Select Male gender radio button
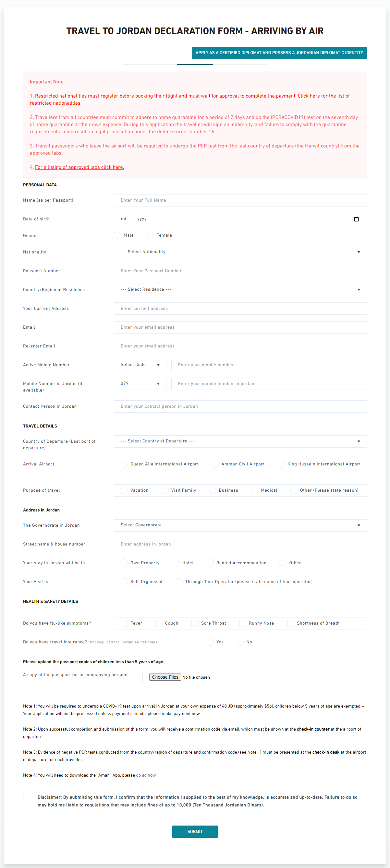The width and height of the screenshot is (390, 868). (117, 235)
